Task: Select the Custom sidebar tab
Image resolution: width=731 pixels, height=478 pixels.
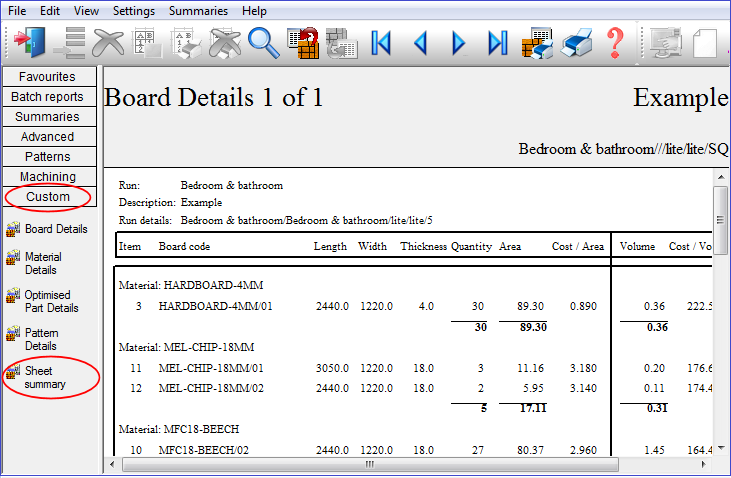Action: pyautogui.click(x=49, y=197)
